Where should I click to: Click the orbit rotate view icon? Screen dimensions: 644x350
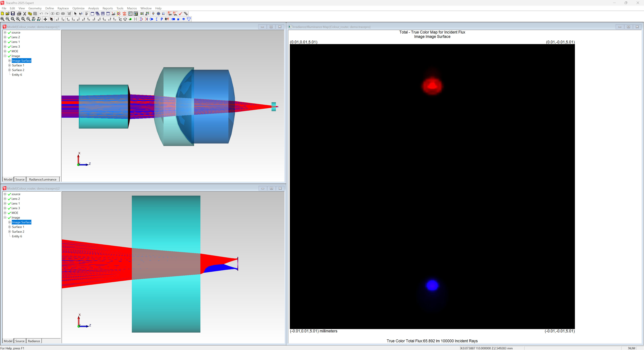pos(51,19)
